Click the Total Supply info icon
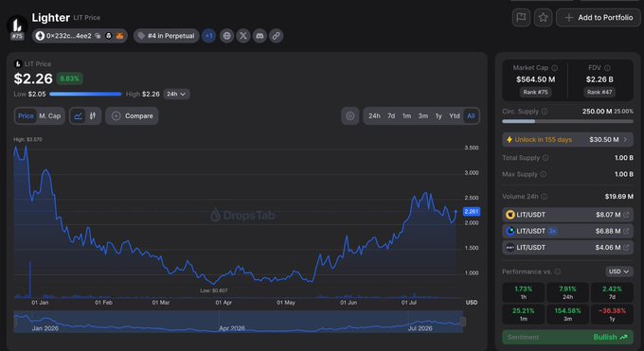 (546, 158)
